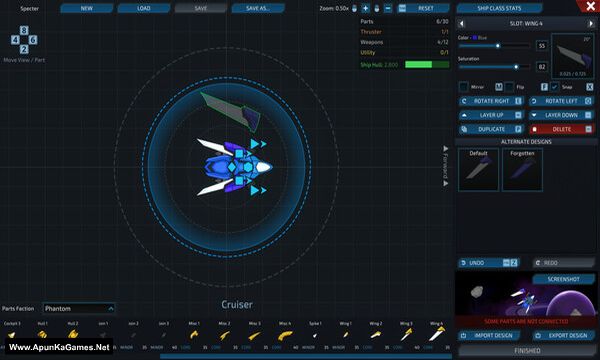Click the delete icon on DELETE button

[535, 129]
